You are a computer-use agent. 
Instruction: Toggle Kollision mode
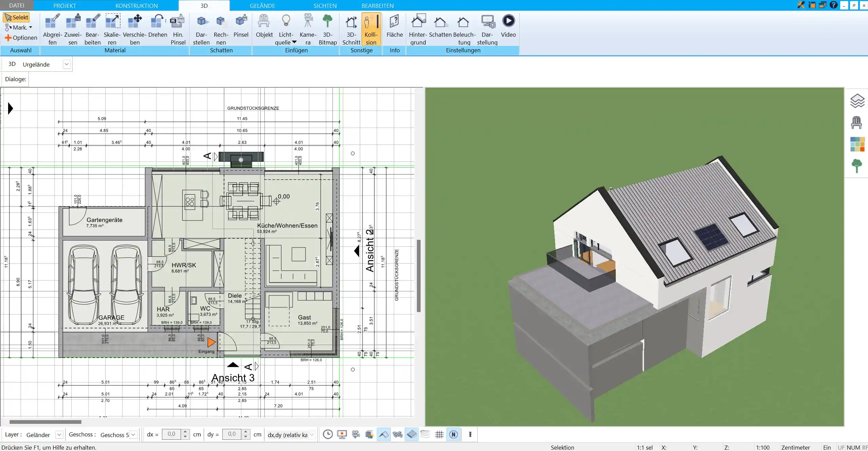[x=371, y=29]
